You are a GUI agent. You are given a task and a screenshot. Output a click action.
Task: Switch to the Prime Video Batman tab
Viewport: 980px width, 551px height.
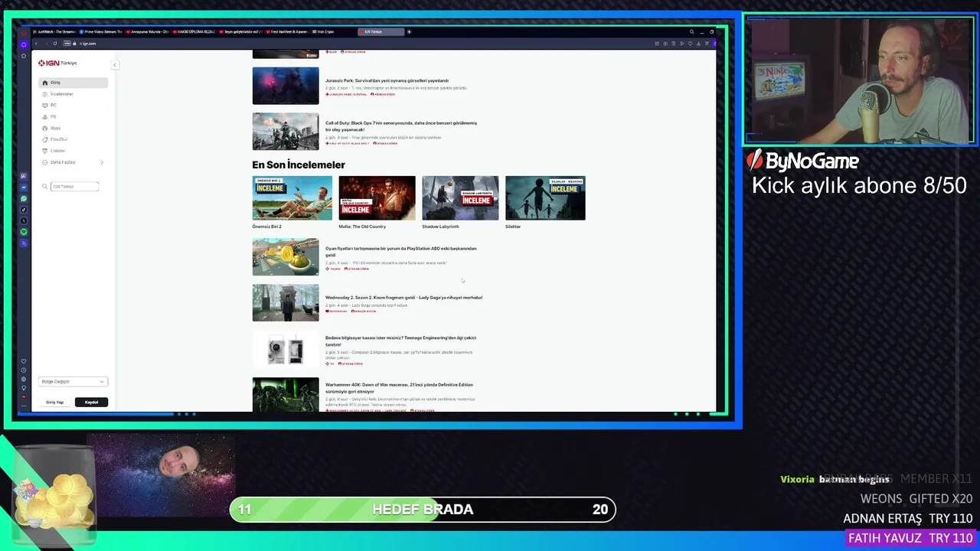pyautogui.click(x=101, y=32)
